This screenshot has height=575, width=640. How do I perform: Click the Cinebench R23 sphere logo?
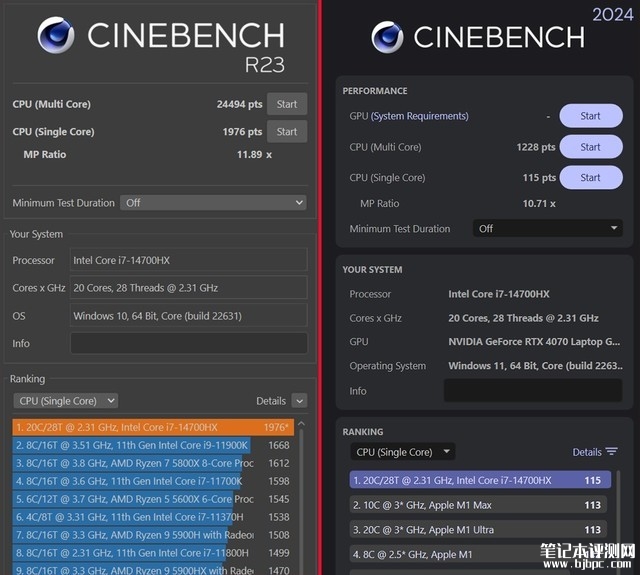(56, 35)
